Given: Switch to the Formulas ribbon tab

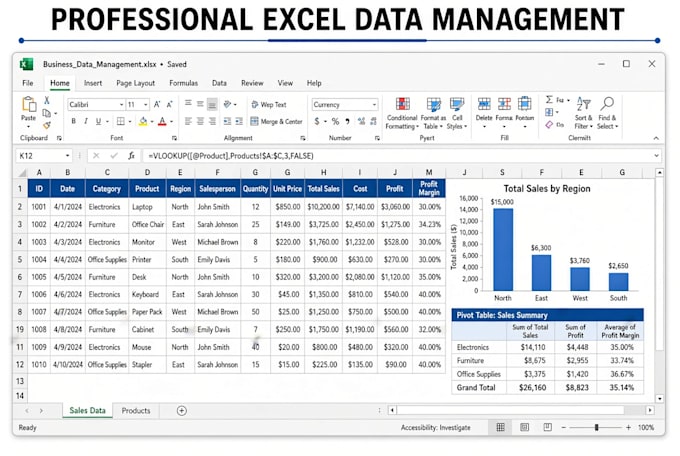Looking at the screenshot, I should point(183,83).
